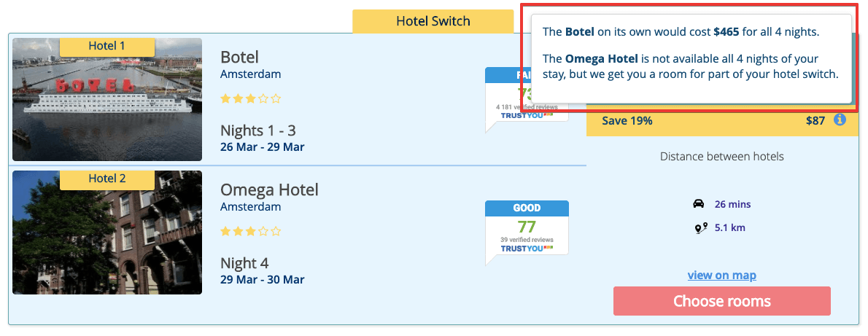Select the Hotel Switch tab
The height and width of the screenshot is (336, 868).
click(433, 21)
